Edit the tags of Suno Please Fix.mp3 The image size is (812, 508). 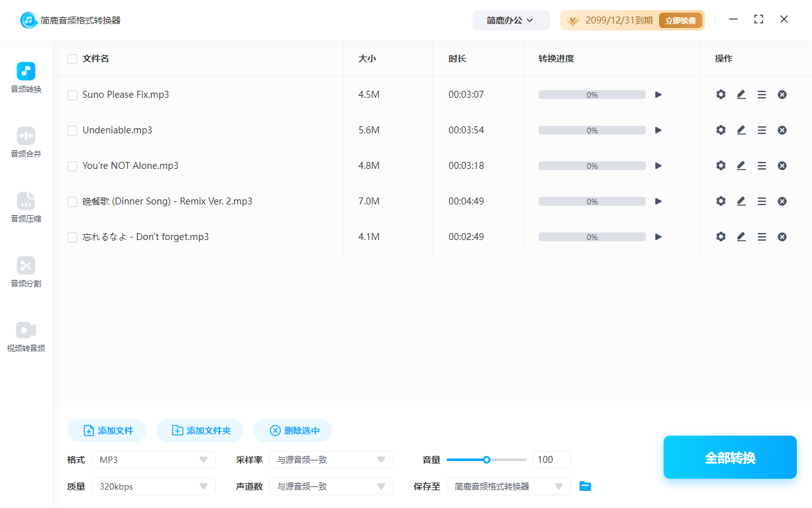coord(741,94)
